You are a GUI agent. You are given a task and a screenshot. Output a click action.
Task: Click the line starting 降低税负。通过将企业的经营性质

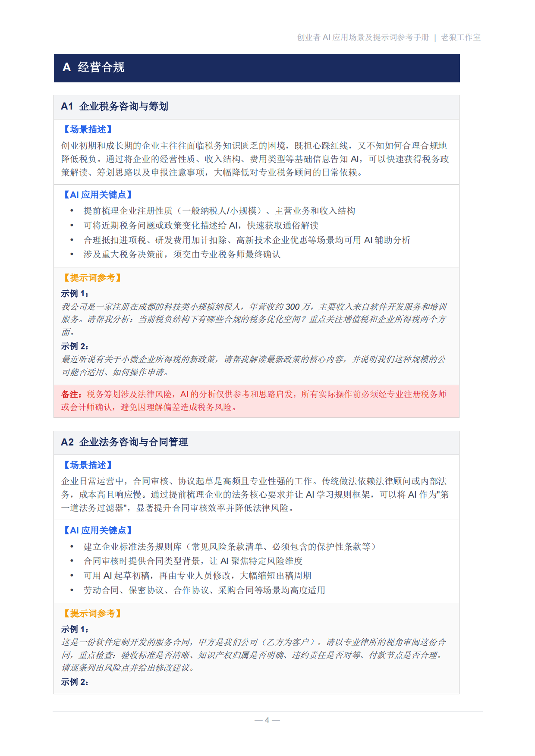255,159
